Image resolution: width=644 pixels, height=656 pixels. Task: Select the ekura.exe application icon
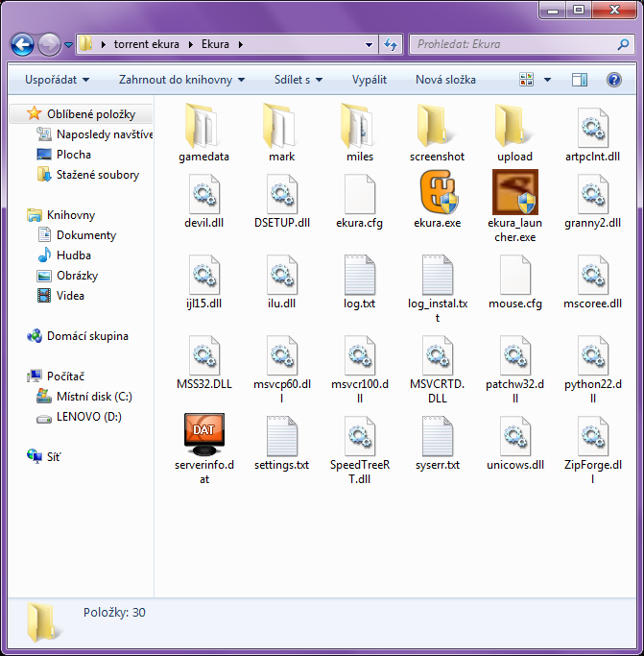tap(438, 193)
